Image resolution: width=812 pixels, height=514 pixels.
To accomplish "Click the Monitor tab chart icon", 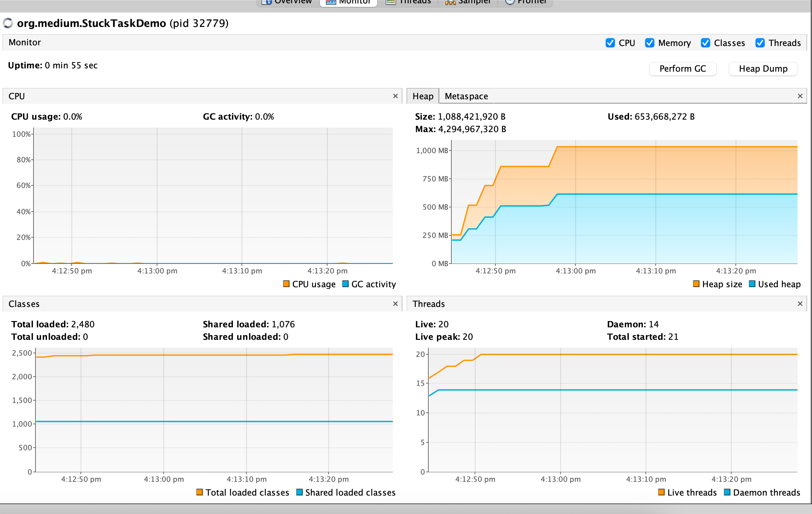I will tap(331, 2).
